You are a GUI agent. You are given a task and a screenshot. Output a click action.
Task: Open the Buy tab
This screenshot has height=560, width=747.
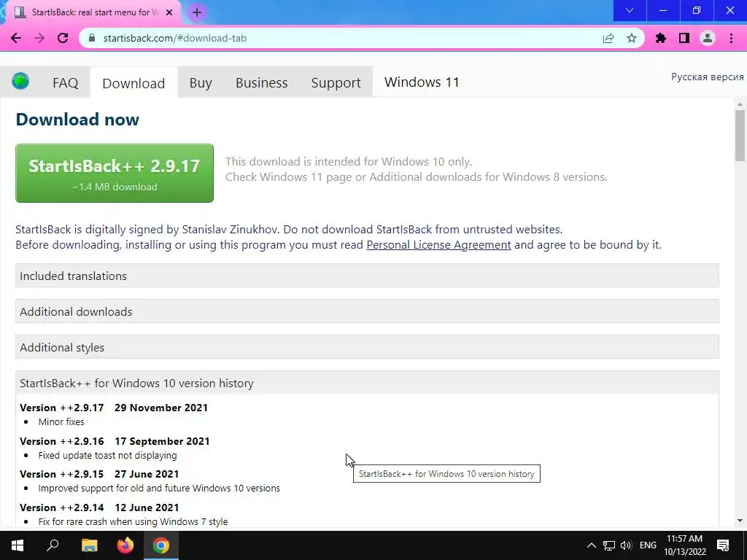[x=201, y=83]
